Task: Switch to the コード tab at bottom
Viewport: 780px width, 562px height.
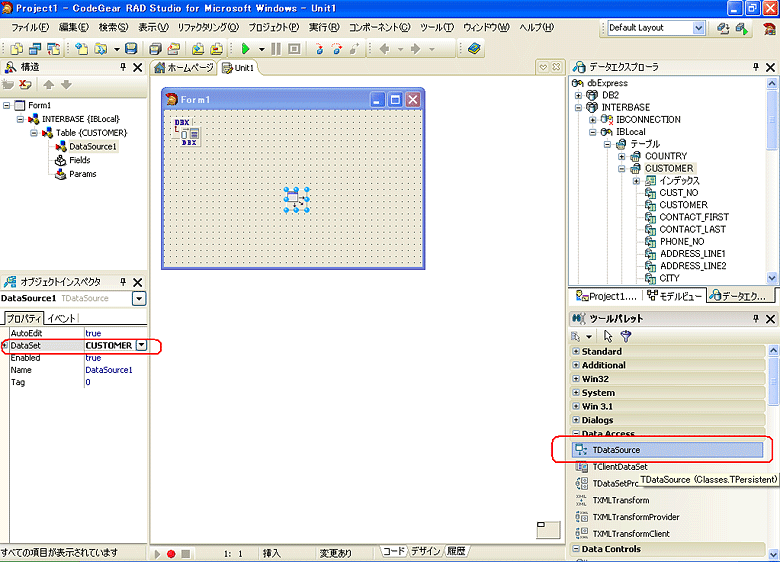Action: tap(393, 551)
